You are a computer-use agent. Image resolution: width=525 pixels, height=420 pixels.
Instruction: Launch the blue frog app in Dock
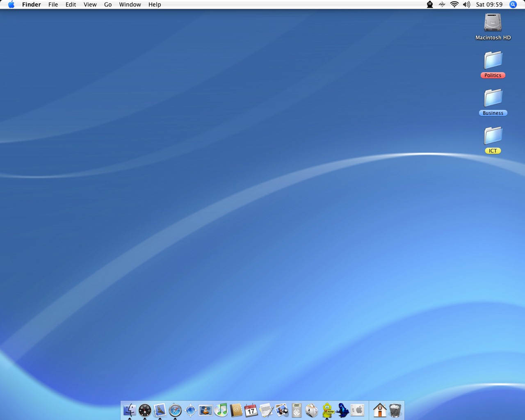click(x=342, y=410)
